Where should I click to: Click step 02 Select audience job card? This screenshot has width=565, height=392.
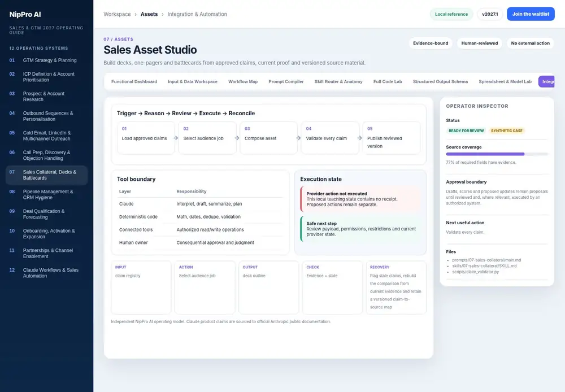tap(207, 138)
